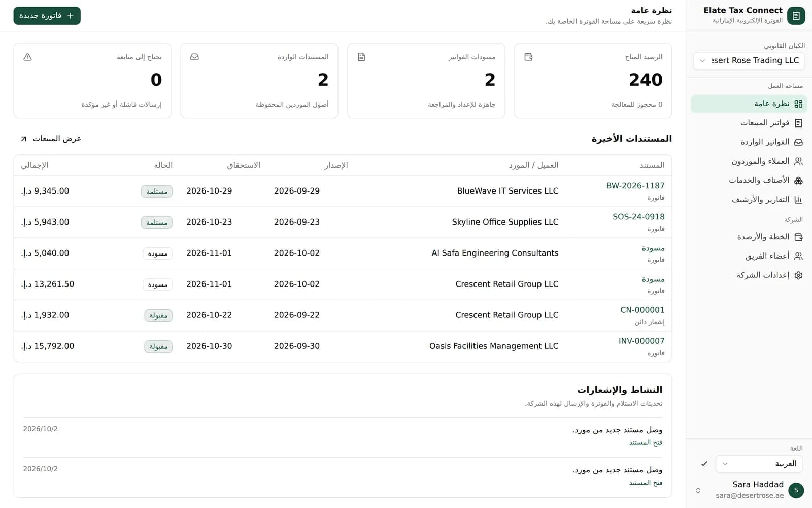Open the Desert Rose Trading LLC entity dropdown
Image resolution: width=812 pixels, height=508 pixels.
pyautogui.click(x=749, y=60)
